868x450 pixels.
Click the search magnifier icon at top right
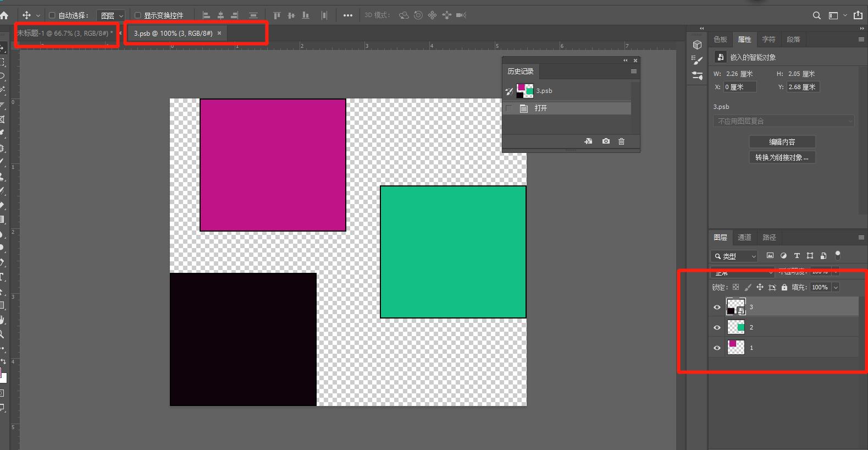[x=817, y=15]
